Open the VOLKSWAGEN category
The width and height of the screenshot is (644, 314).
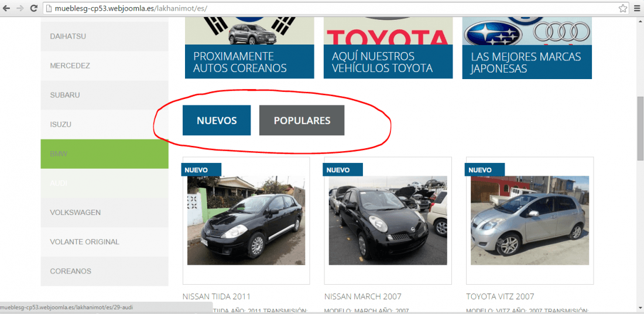104,213
